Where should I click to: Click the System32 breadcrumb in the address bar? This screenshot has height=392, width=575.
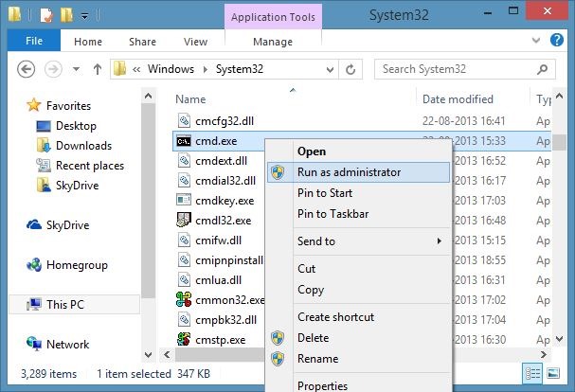point(239,69)
